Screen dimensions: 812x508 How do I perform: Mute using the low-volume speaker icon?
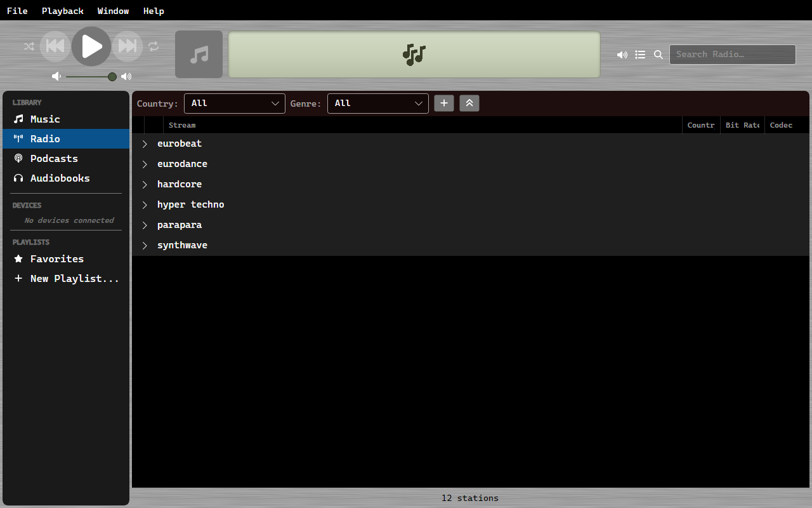(56, 77)
